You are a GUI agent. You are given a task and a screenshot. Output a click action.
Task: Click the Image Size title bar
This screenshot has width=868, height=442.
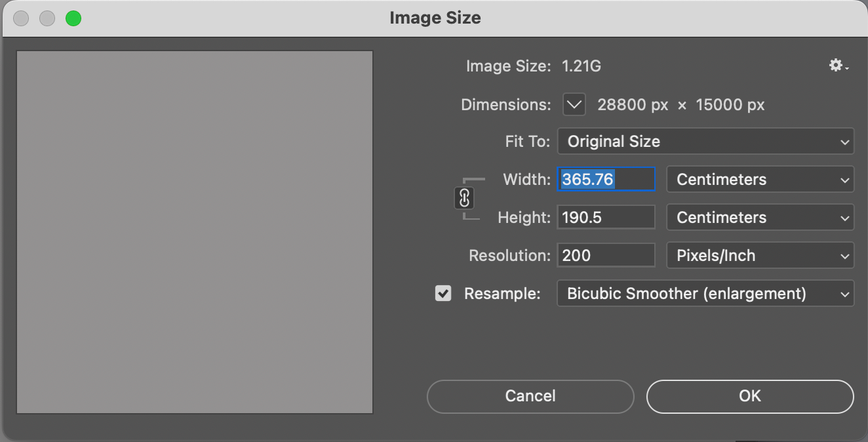(x=435, y=18)
